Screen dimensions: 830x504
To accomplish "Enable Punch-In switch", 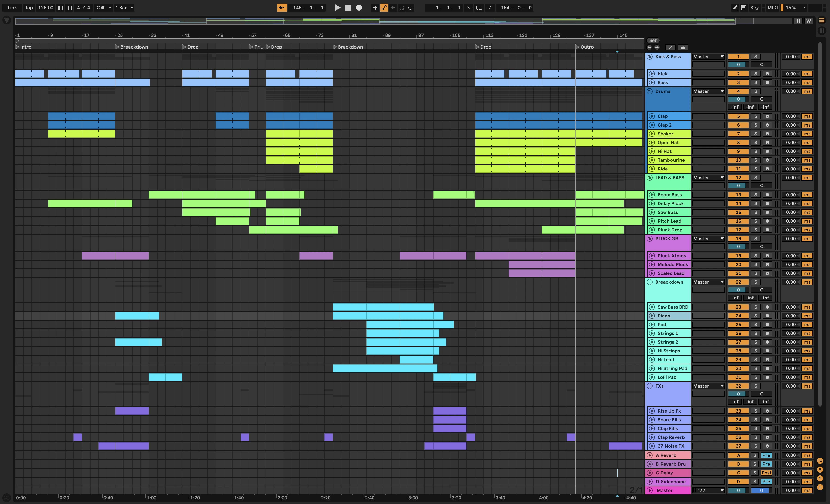I will point(468,7).
